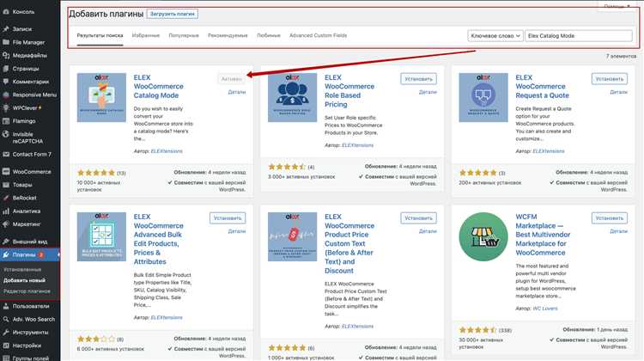Click the Настройки settings icon

tap(6, 346)
